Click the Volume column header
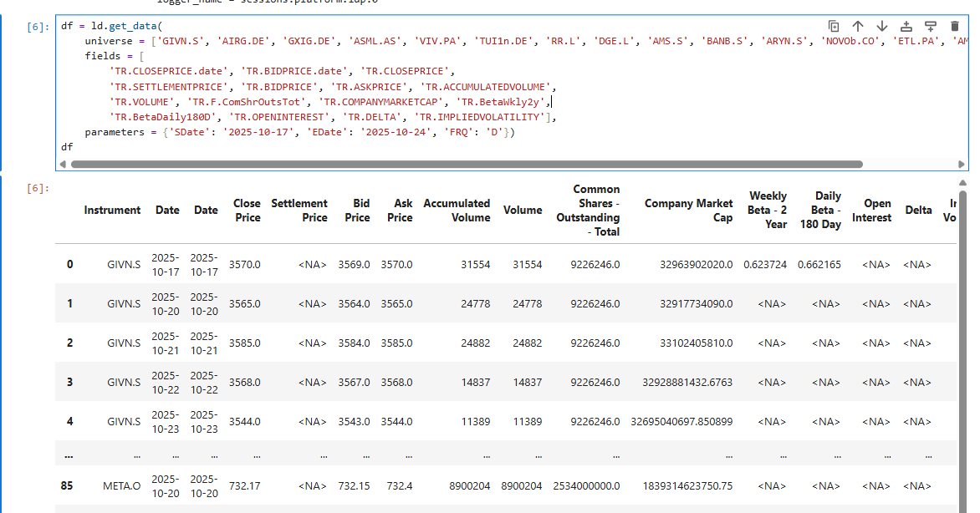980x513 pixels. click(523, 210)
